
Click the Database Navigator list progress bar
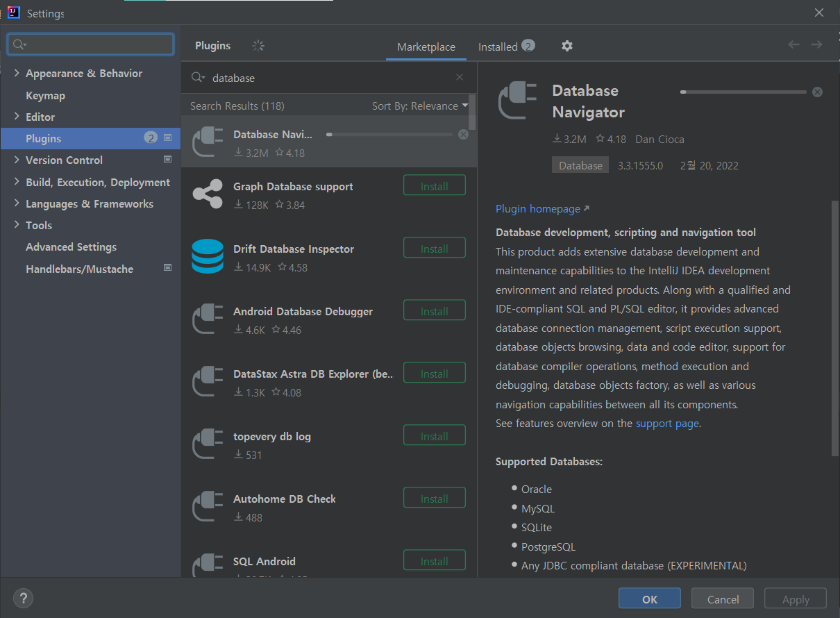(x=389, y=134)
